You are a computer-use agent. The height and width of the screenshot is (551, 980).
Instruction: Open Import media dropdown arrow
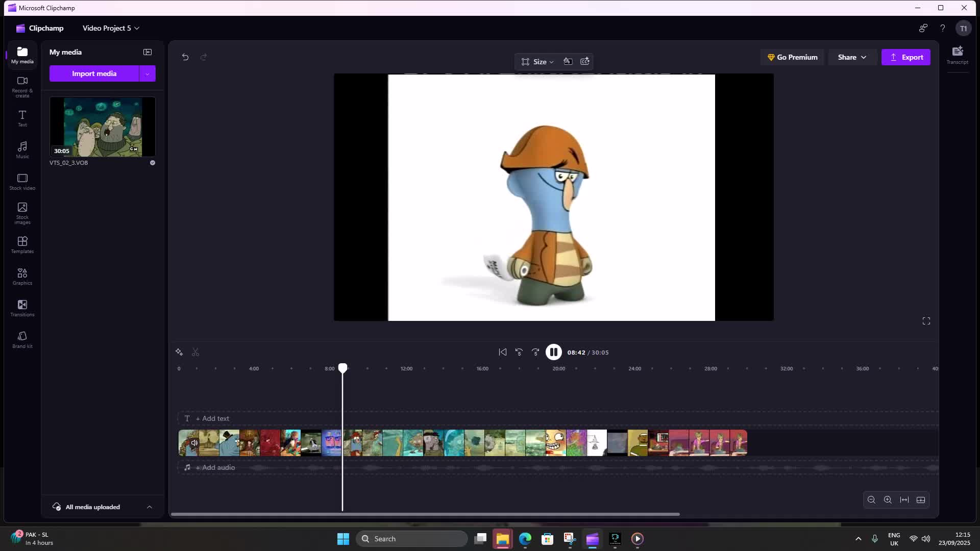148,74
